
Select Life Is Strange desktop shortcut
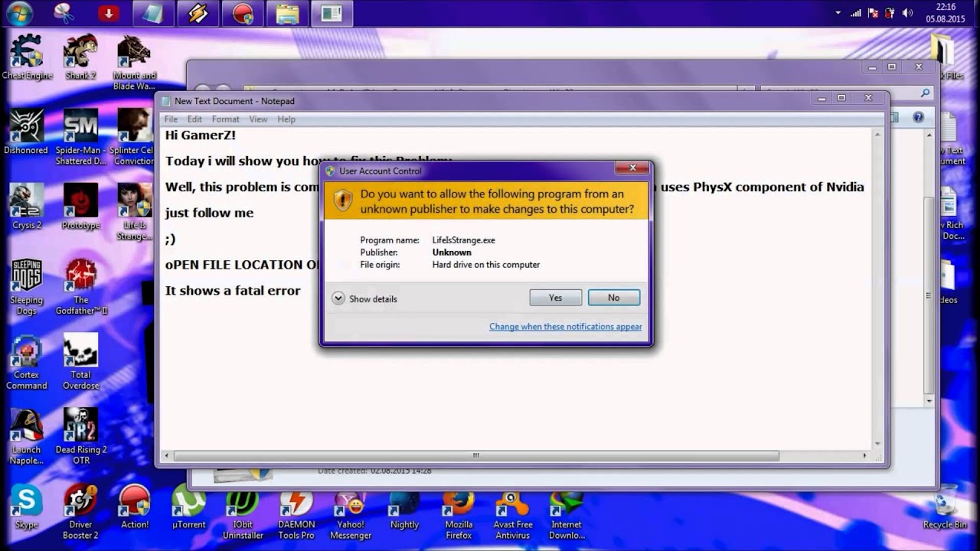pos(134,212)
